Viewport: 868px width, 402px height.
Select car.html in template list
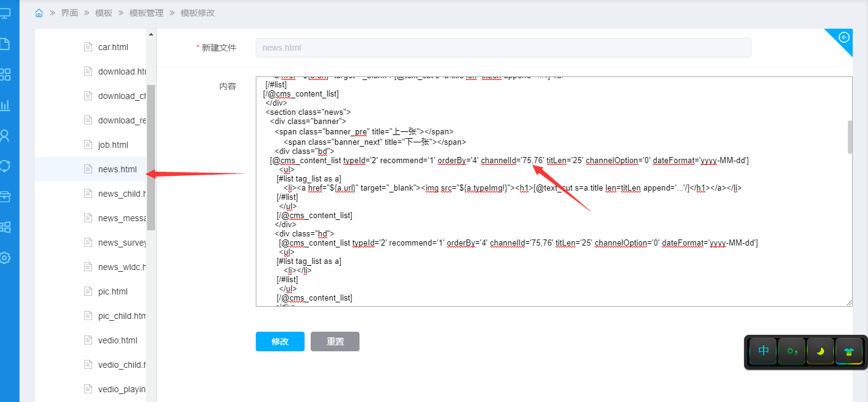click(x=113, y=47)
